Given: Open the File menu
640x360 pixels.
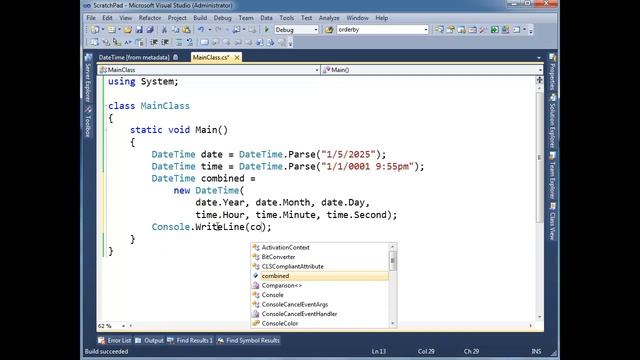Looking at the screenshot, I should [x=91, y=18].
